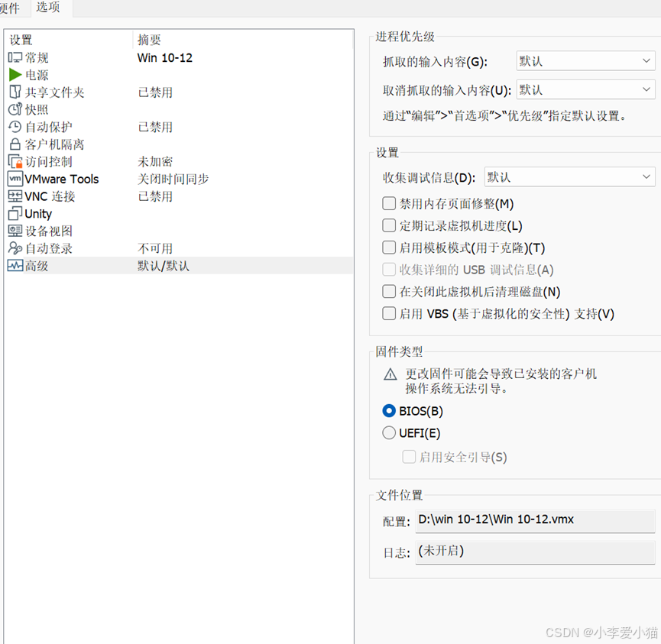The height and width of the screenshot is (644, 661).
Task: Click the green 电源 play icon
Action: (x=15, y=75)
